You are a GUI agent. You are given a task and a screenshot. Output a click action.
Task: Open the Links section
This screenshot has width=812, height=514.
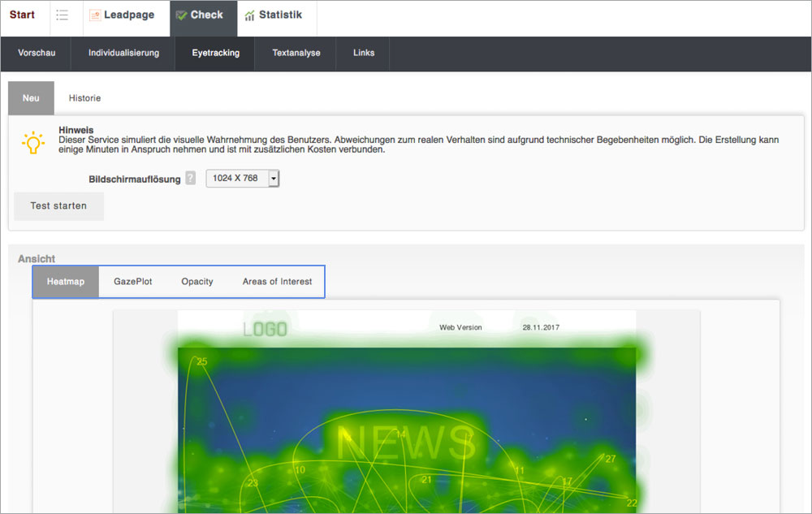(364, 54)
